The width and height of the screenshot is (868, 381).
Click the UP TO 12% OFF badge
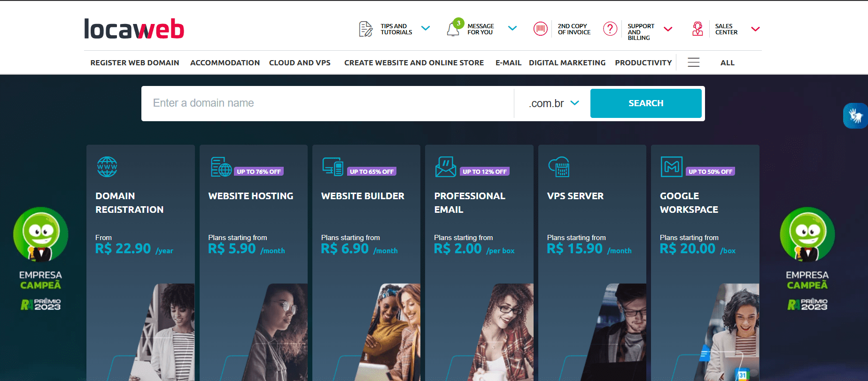point(485,171)
